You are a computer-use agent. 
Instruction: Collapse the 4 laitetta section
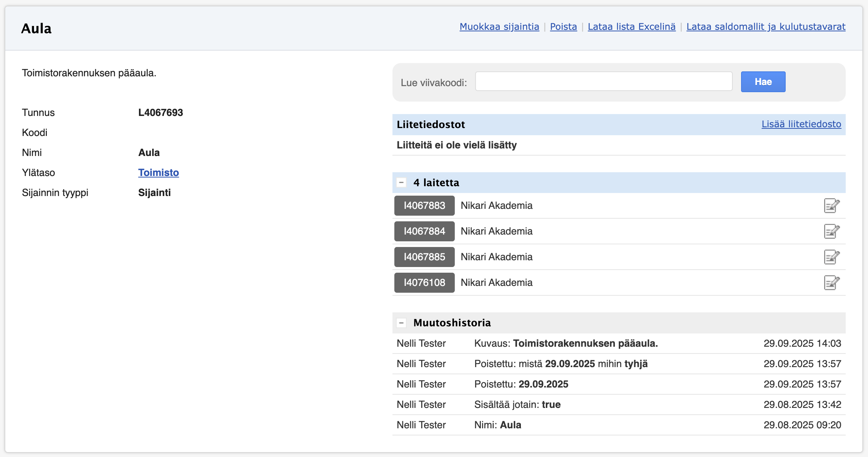click(x=401, y=183)
